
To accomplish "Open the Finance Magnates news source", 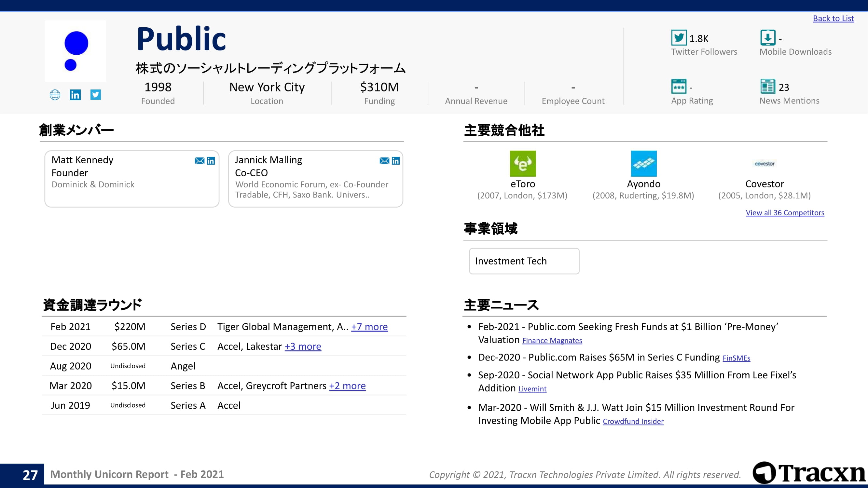I will click(552, 341).
